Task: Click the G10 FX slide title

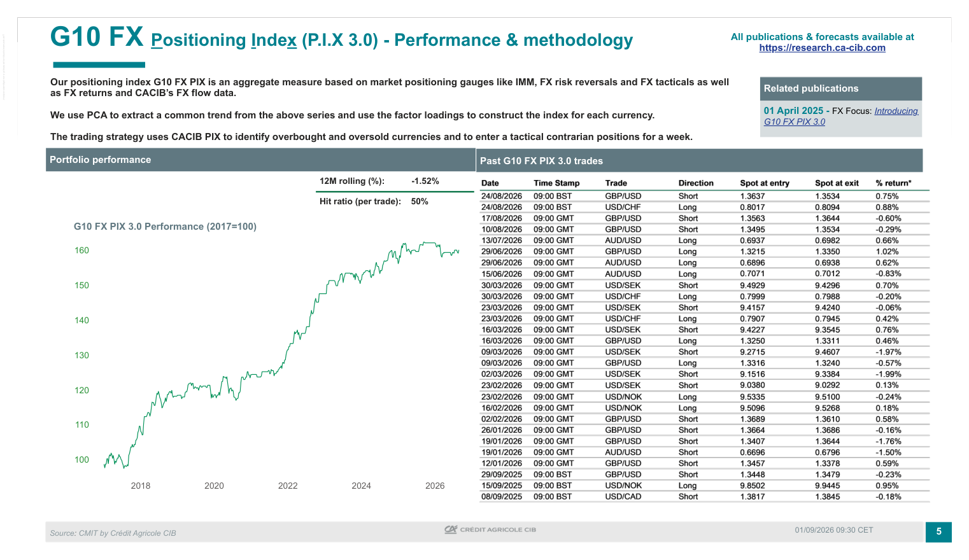Action: coord(97,37)
